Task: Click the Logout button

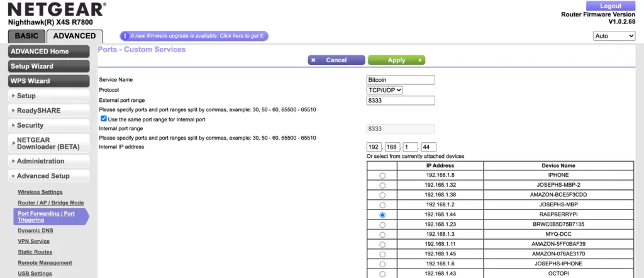Action: pyautogui.click(x=610, y=6)
